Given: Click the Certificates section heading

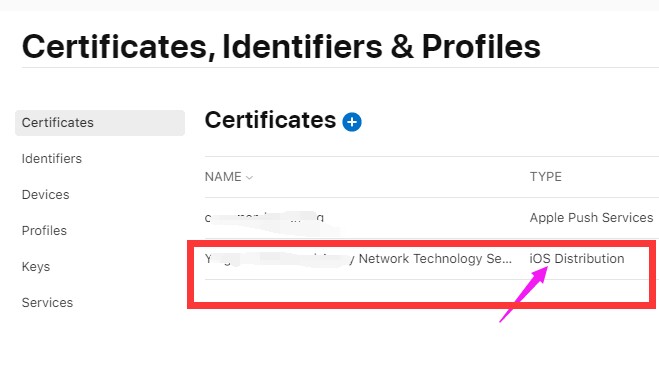Looking at the screenshot, I should (x=270, y=120).
